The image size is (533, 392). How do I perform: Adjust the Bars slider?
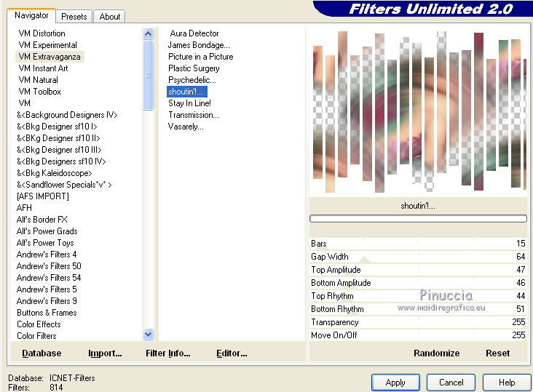[418, 244]
